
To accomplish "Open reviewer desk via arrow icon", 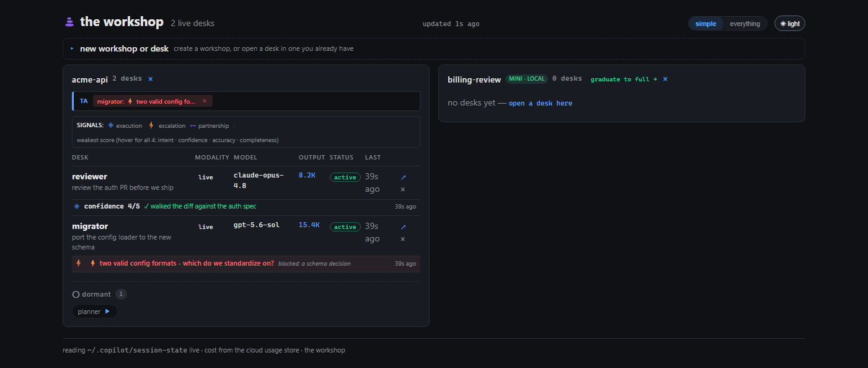I will (403, 177).
